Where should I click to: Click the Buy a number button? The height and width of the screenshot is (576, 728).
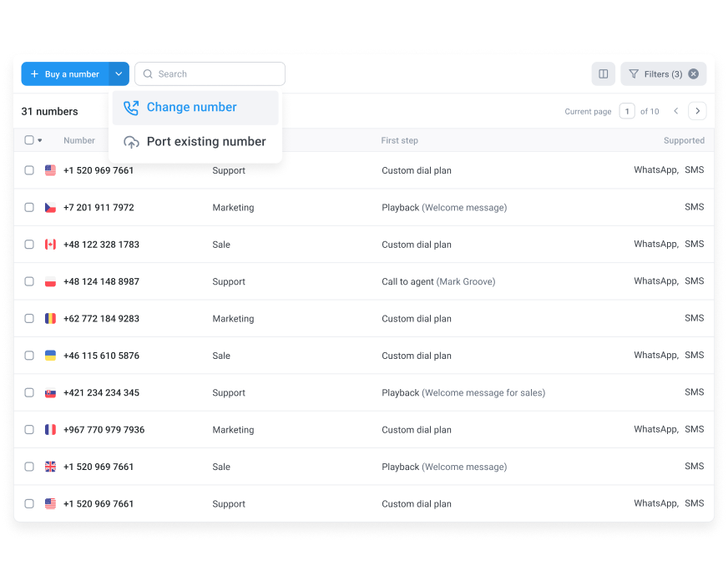65,74
